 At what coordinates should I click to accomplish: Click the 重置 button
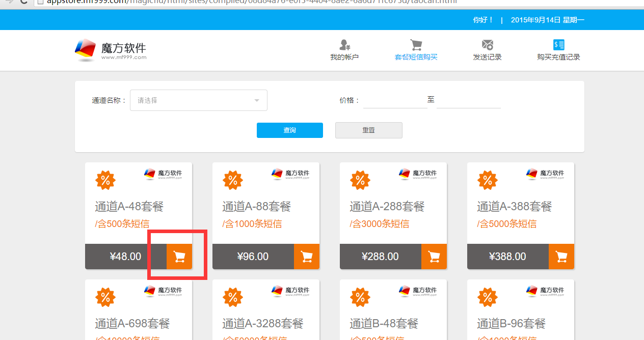click(x=369, y=130)
